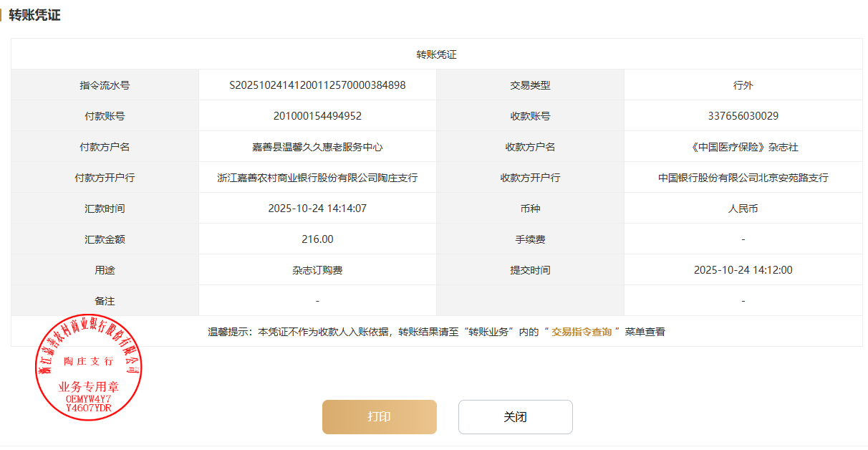The width and height of the screenshot is (868, 450).
Task: Open the 交易指令查询 link
Action: coord(582,332)
